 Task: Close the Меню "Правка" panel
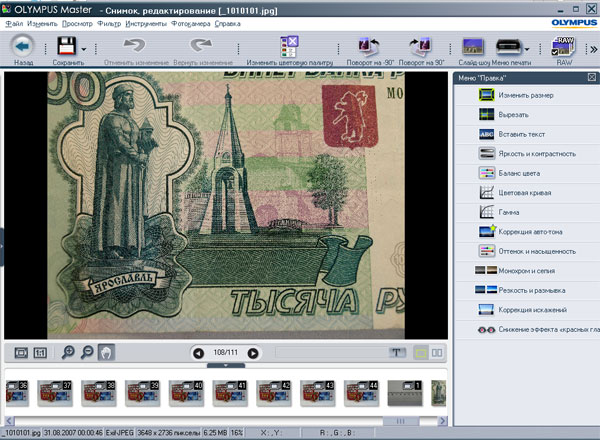(x=592, y=78)
